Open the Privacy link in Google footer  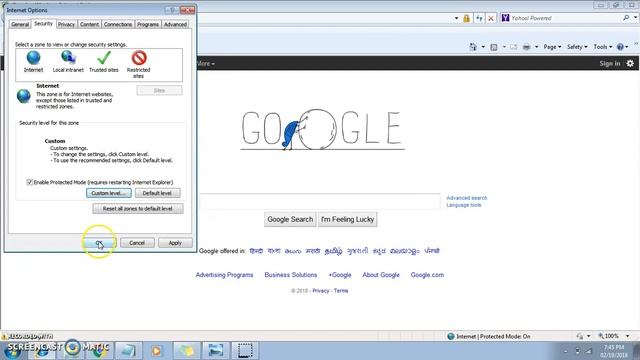coord(321,291)
